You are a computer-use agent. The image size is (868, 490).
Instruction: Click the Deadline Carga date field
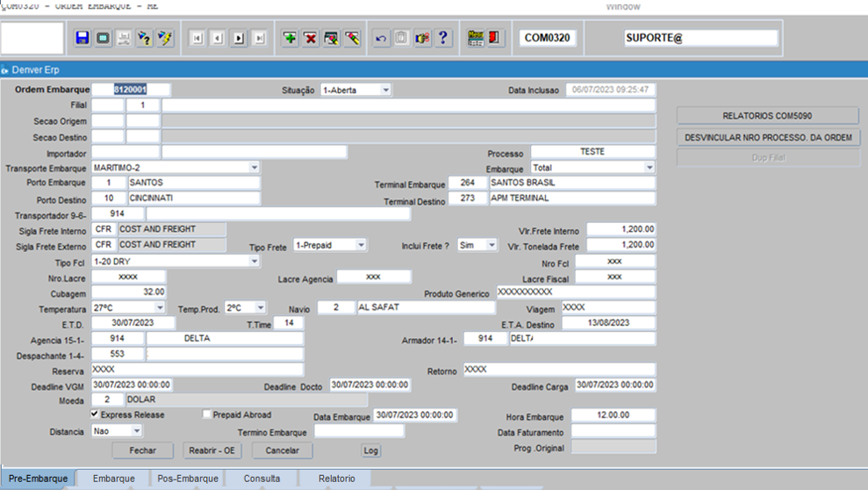[x=615, y=385]
